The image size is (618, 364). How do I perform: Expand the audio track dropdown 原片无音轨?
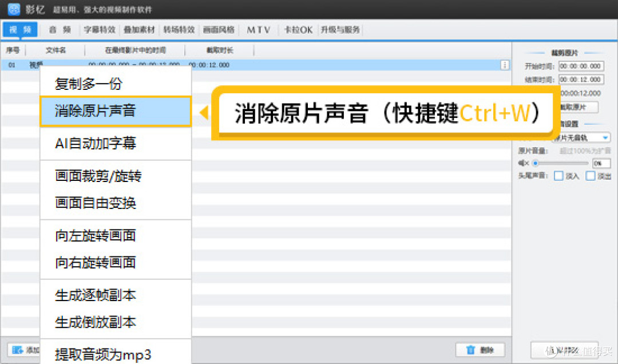tap(581, 137)
